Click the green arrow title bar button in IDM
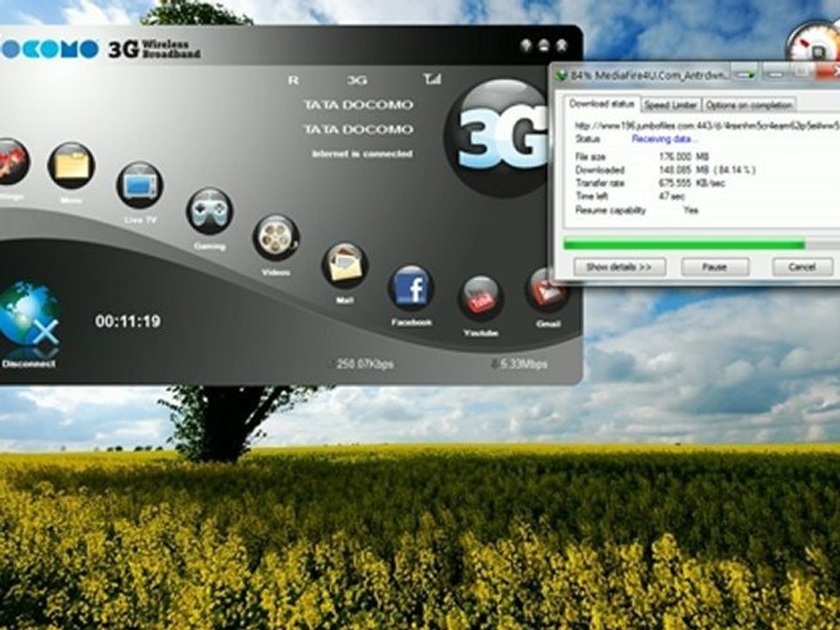This screenshot has height=630, width=840. tap(745, 73)
